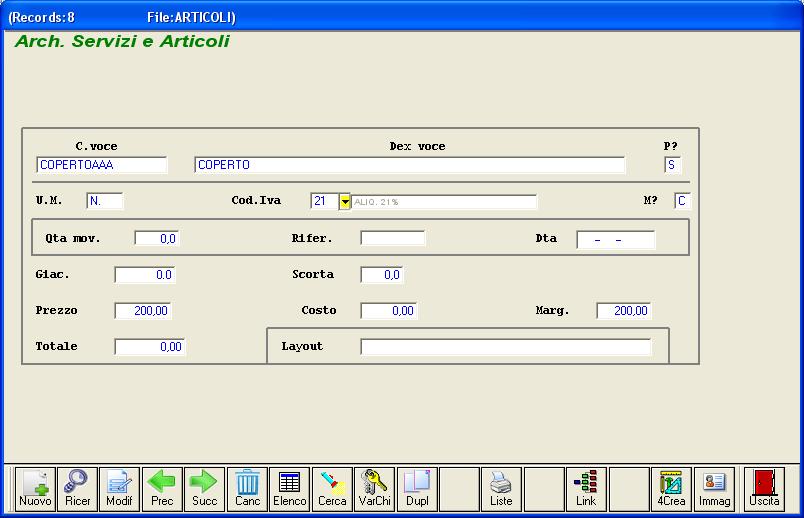Open the VarChi keys icon
Image resolution: width=804 pixels, height=518 pixels.
tap(374, 489)
